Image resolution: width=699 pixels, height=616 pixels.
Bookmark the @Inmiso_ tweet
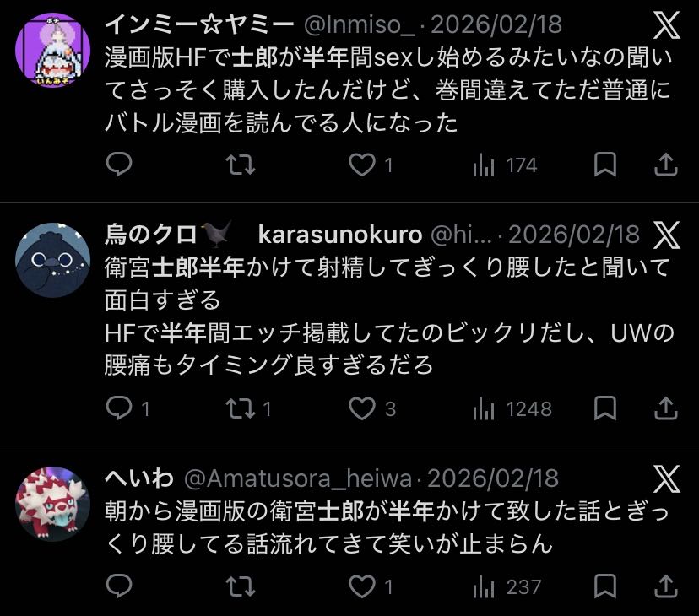(605, 165)
